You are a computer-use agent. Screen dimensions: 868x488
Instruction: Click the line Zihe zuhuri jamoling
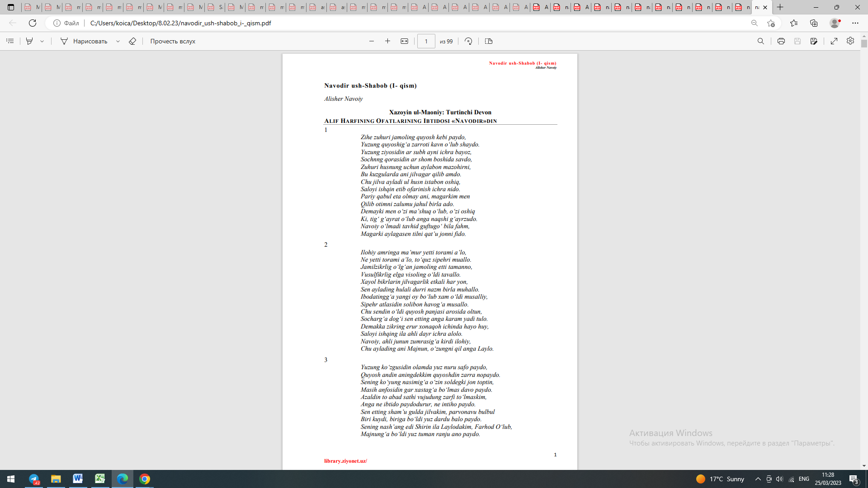tap(413, 137)
